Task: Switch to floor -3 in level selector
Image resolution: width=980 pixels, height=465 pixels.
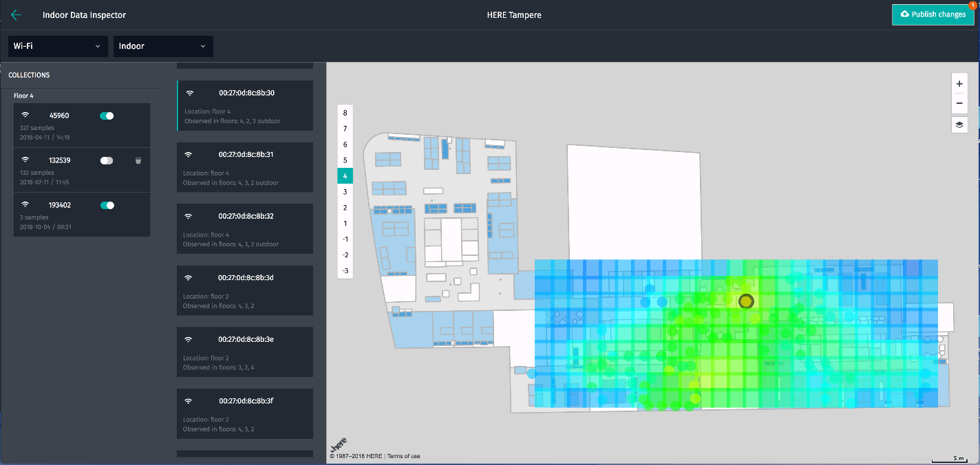Action: tap(345, 271)
